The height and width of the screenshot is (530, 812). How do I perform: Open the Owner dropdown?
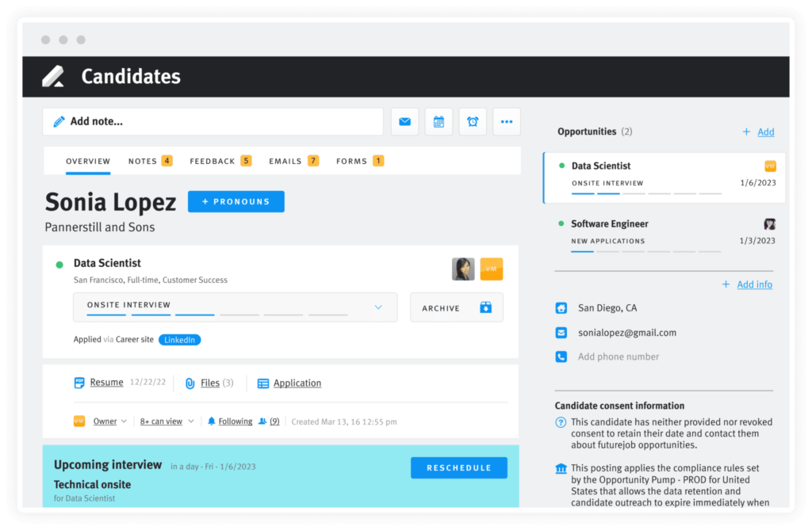(x=109, y=421)
